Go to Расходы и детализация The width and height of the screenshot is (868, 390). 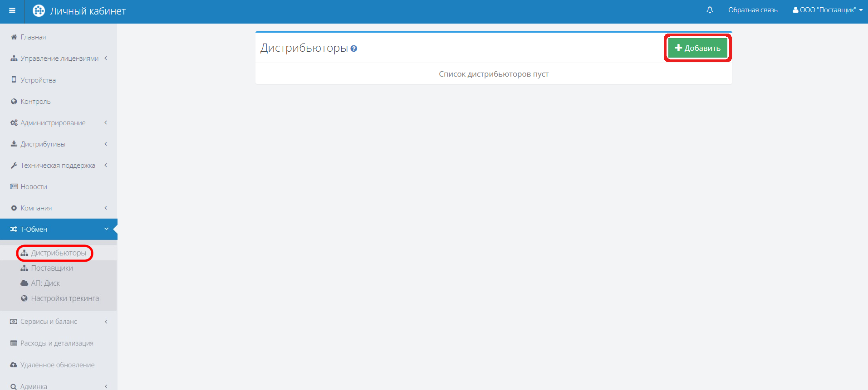[57, 343]
